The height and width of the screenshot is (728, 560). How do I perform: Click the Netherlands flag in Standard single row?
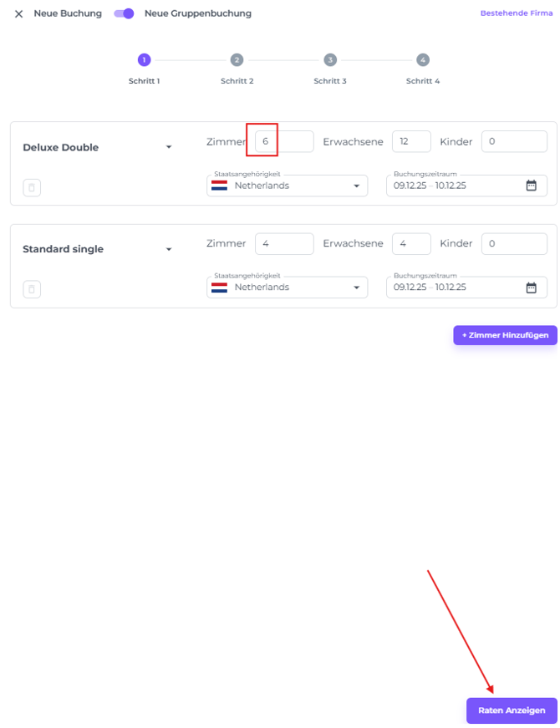pos(220,288)
